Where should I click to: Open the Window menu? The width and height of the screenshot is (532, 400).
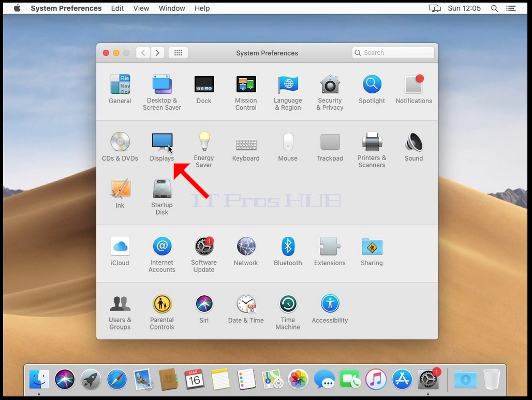pyautogui.click(x=172, y=8)
